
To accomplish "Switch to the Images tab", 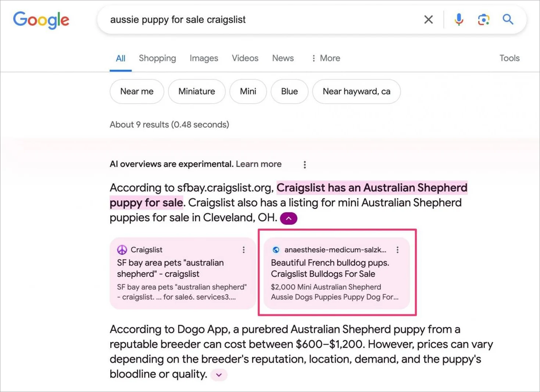I will (204, 58).
